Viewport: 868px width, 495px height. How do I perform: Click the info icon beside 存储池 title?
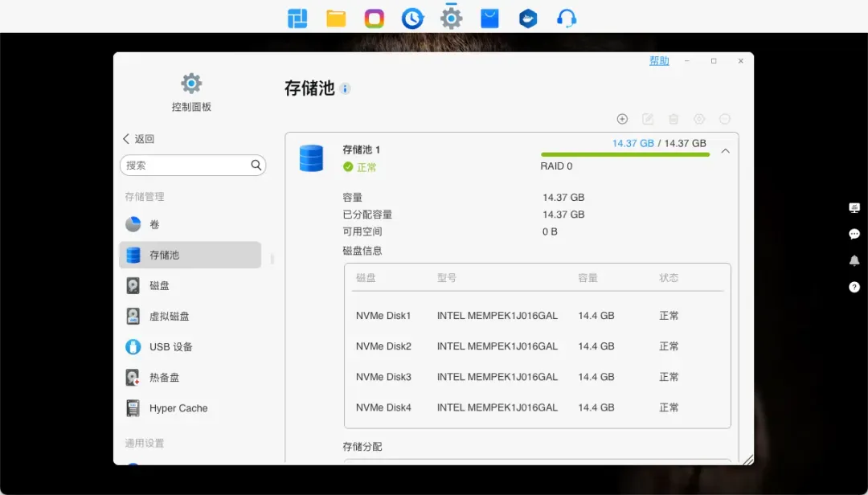[346, 88]
